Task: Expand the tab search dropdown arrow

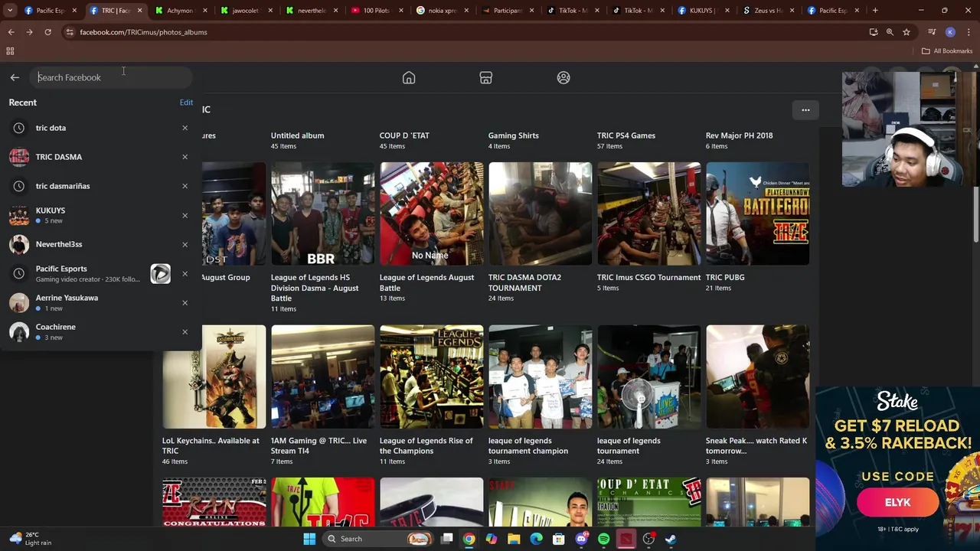Action: pyautogui.click(x=10, y=11)
